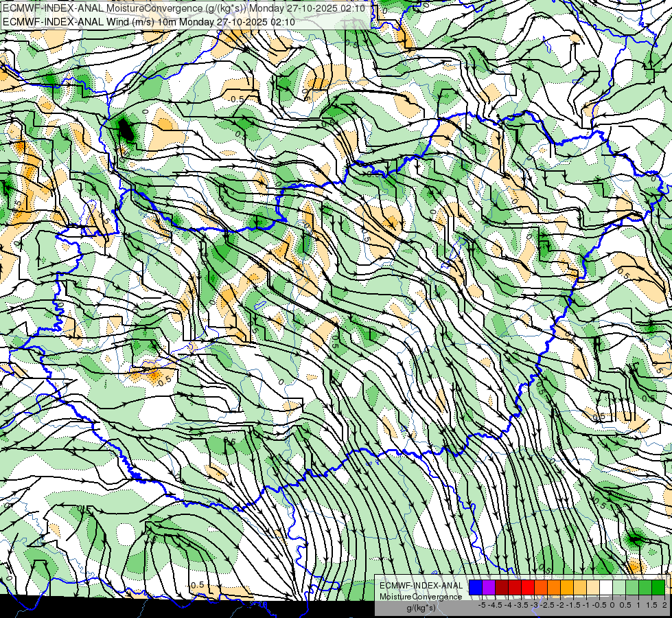Click legend swatch between -3 and -2.5
The width and height of the screenshot is (672, 618).
click(x=541, y=588)
